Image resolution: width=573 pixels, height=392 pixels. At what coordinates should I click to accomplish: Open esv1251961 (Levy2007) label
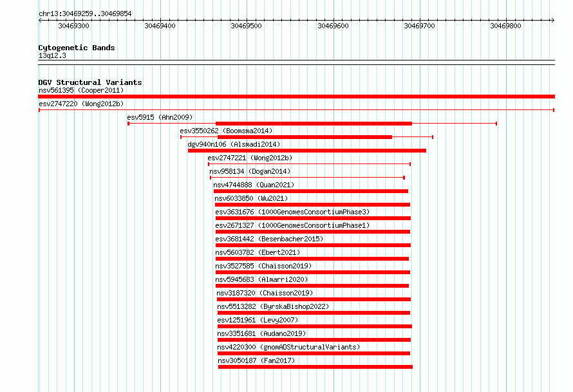(258, 320)
